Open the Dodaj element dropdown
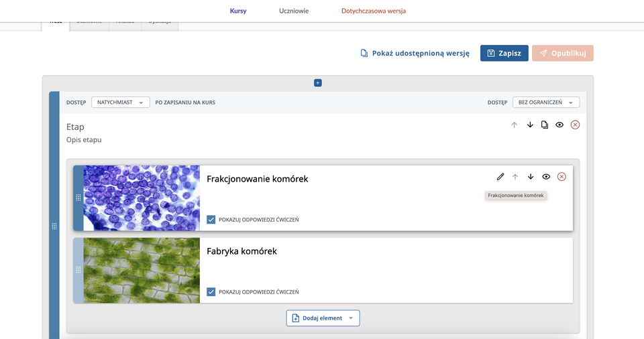Image resolution: width=644 pixels, height=339 pixels. [x=323, y=318]
